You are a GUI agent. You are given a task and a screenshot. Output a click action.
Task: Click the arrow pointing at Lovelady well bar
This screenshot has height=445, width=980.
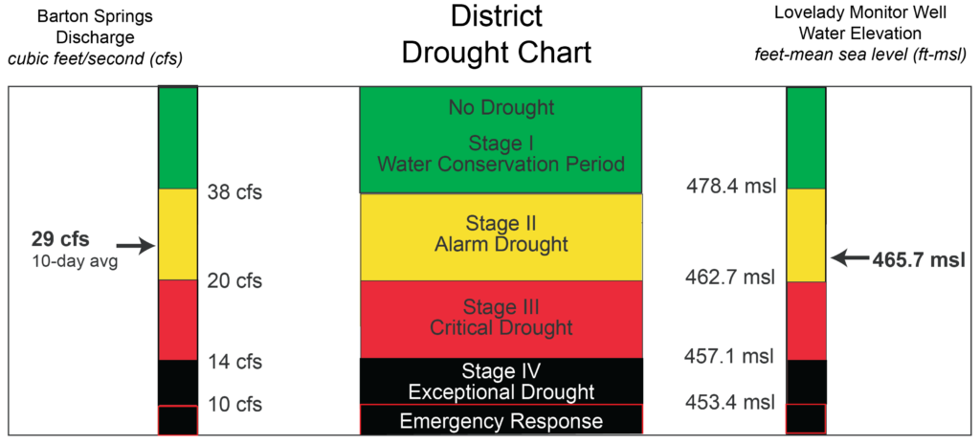(850, 256)
